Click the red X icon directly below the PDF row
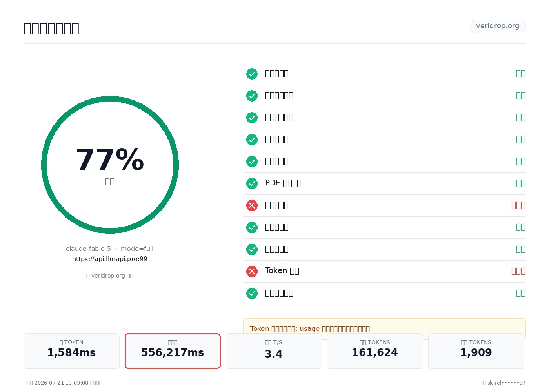This screenshot has height=392, width=549. [252, 205]
